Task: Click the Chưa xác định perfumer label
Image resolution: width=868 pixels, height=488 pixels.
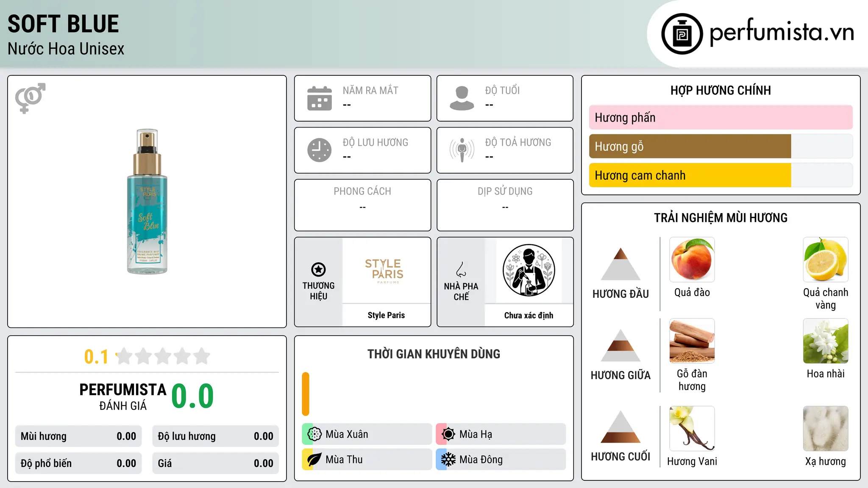Action: [x=529, y=315]
